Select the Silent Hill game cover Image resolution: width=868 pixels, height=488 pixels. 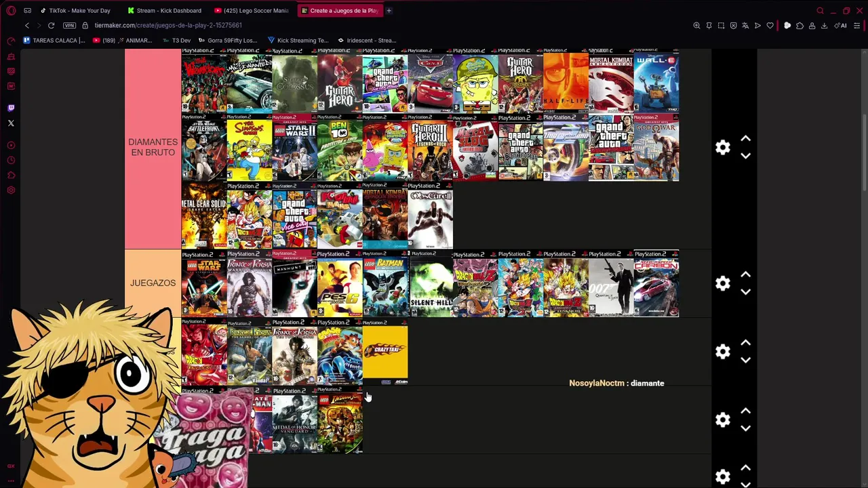pos(430,284)
